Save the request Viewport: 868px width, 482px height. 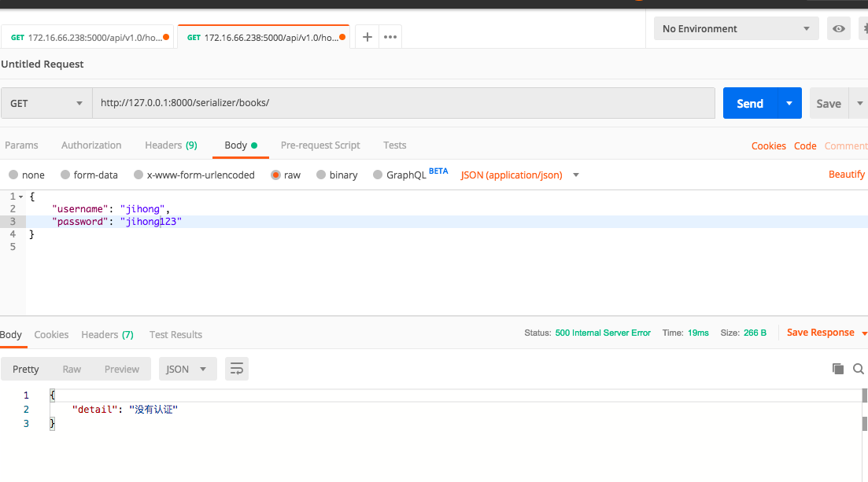coord(829,104)
